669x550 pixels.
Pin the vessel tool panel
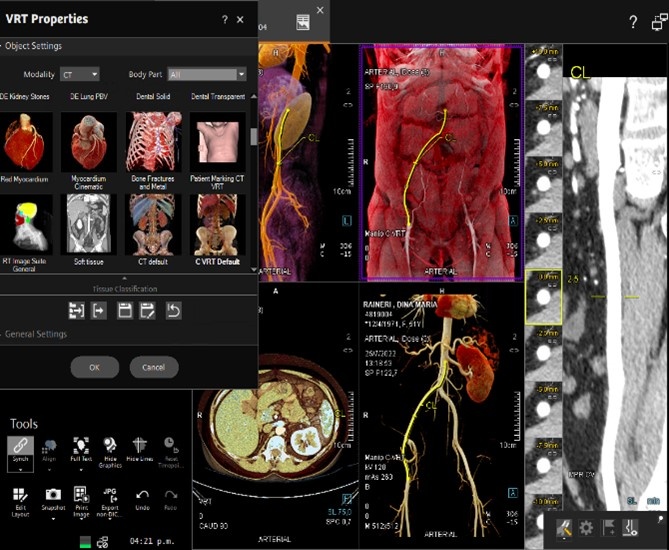pos(661,520)
